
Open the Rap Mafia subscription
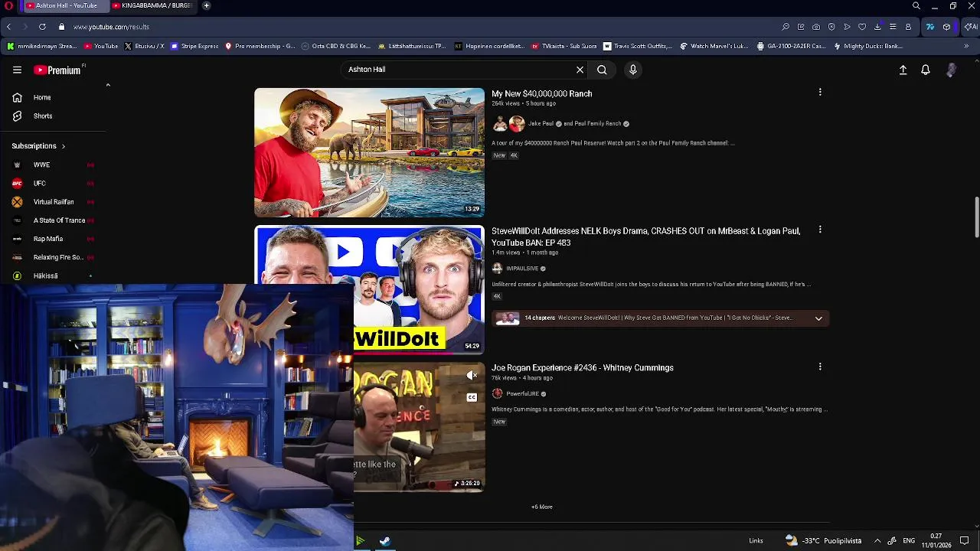click(47, 239)
